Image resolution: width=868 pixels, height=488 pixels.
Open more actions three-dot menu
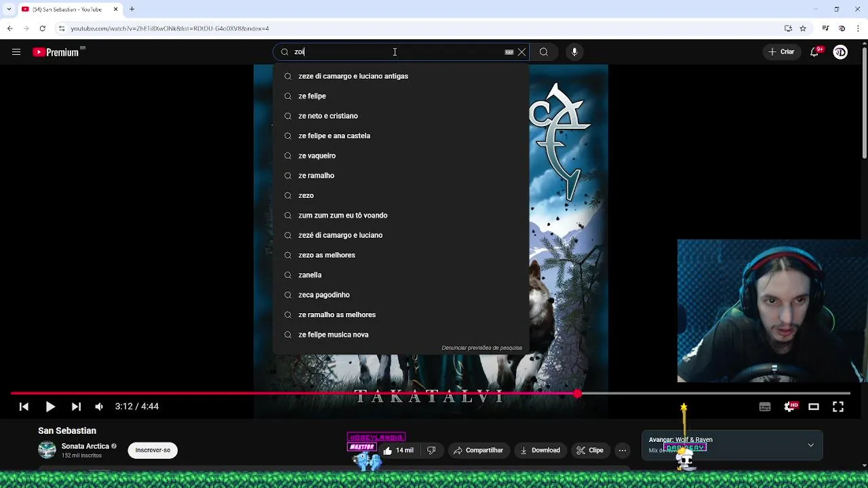point(623,450)
